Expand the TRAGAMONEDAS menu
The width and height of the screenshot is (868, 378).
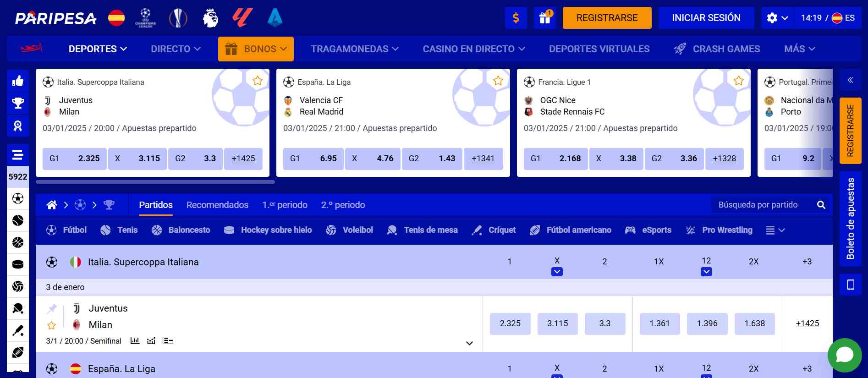point(355,49)
